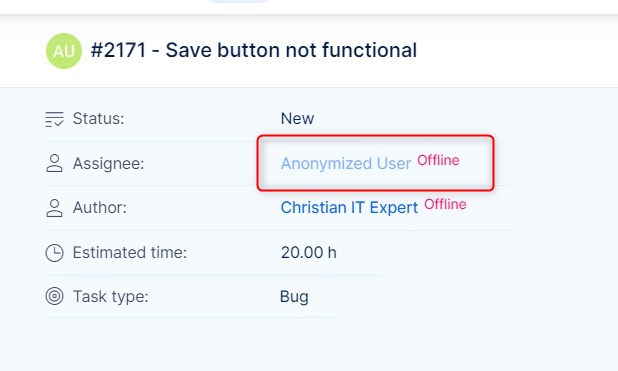Click the Estimated time: field label
The height and width of the screenshot is (371, 618).
pos(130,252)
